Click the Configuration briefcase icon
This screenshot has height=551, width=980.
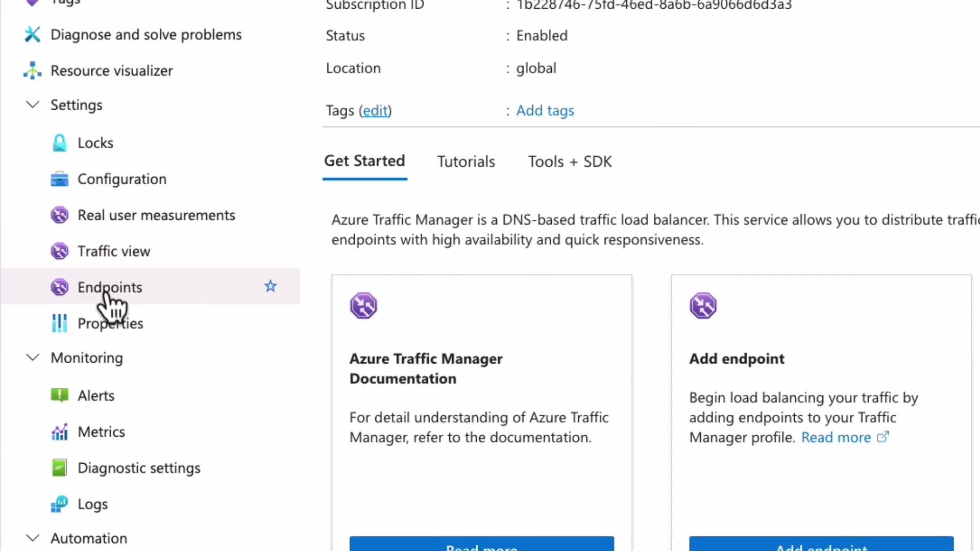click(59, 179)
